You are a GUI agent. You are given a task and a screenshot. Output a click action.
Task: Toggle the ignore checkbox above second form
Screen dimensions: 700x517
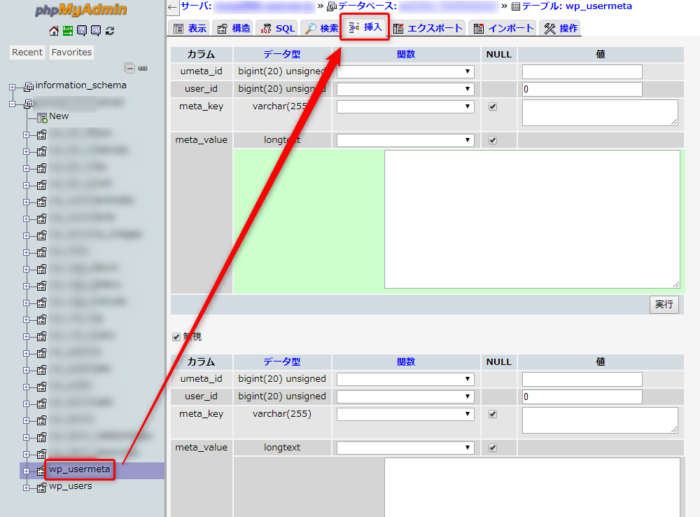[x=177, y=337]
